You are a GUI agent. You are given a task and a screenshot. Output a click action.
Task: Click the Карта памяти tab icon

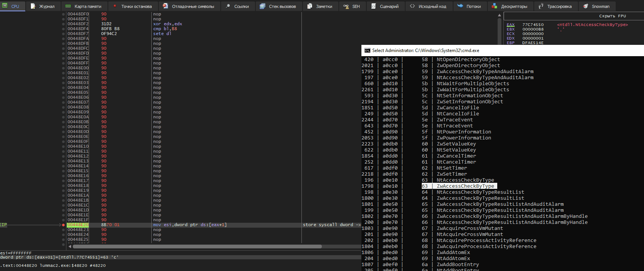[68, 6]
